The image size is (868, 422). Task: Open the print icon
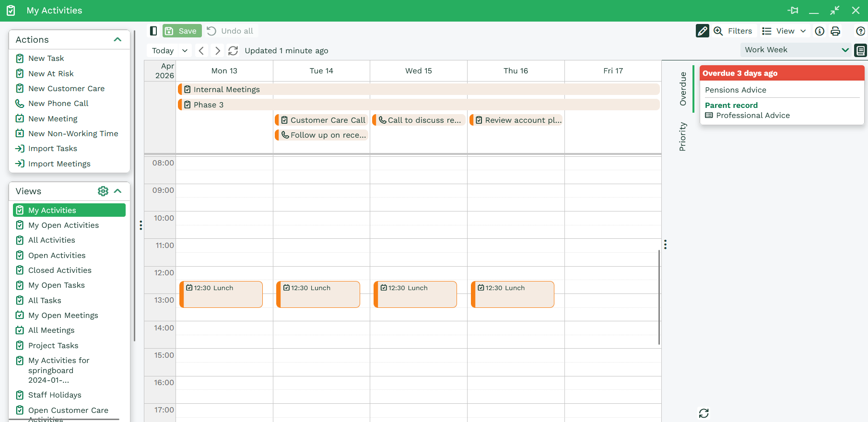pos(835,31)
